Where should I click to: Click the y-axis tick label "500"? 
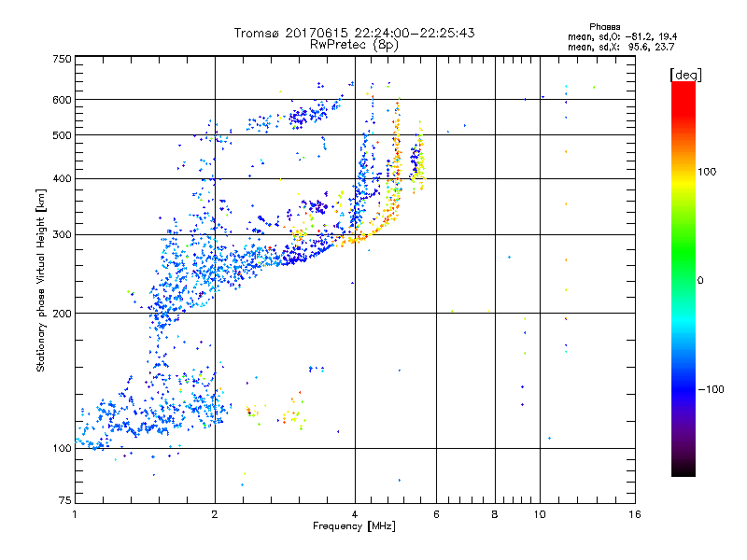(62, 135)
